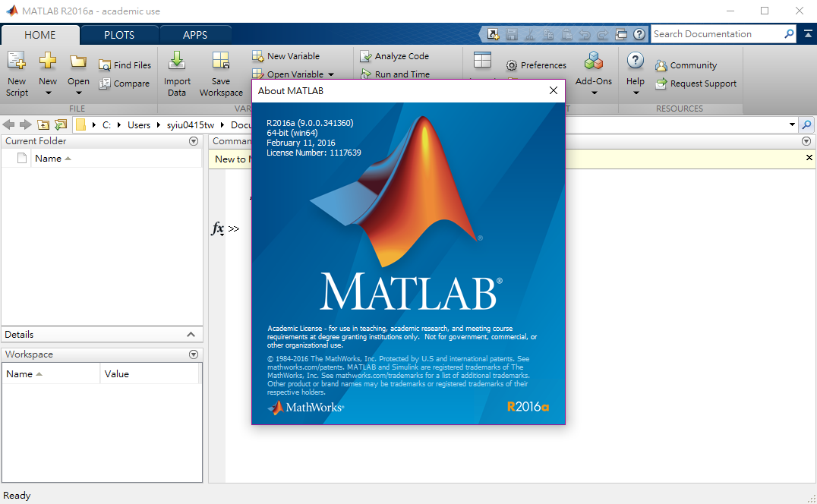Open the Layout grid icon
This screenshot has height=504, width=817.
482,61
